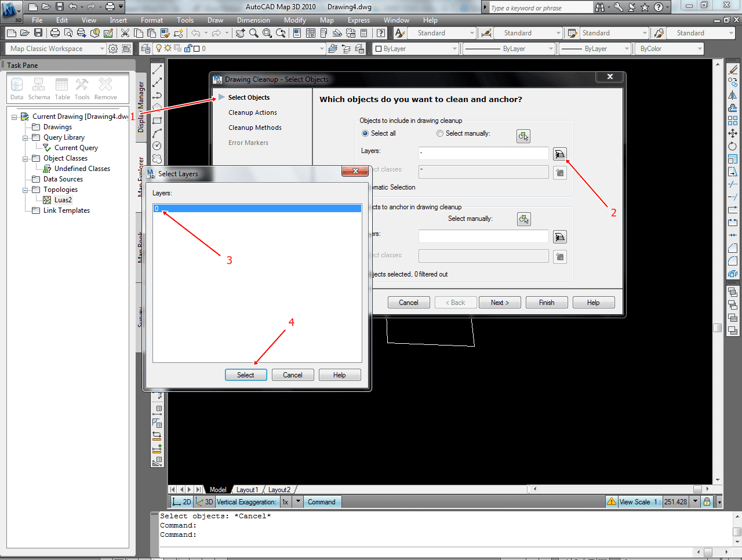Viewport: 742px width, 560px height.
Task: Click Help in Select Layers dialog
Action: (340, 375)
